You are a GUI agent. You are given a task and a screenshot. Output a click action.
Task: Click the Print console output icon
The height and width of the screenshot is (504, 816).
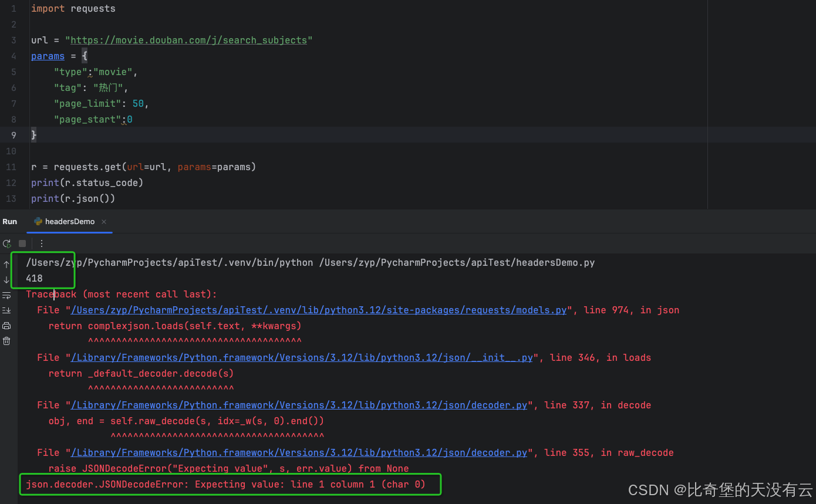click(x=6, y=326)
